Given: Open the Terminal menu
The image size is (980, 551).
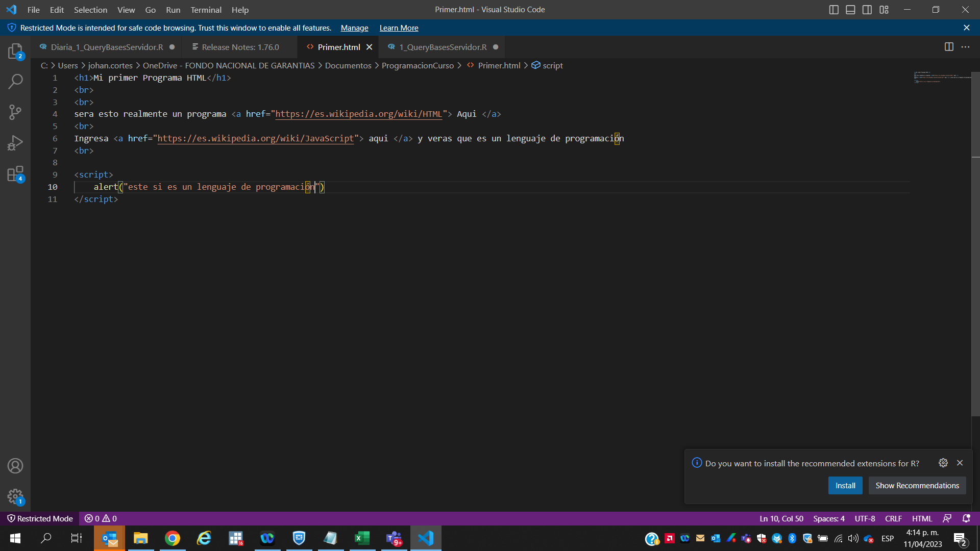Looking at the screenshot, I should 206,10.
